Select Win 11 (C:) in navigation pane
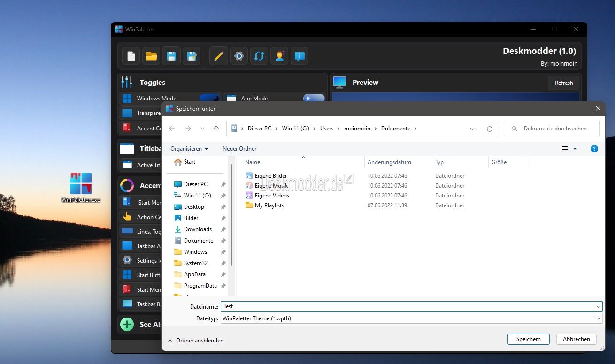 [197, 196]
